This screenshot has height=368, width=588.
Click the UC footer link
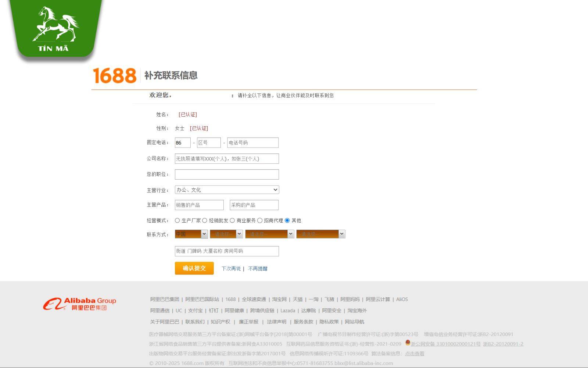click(179, 311)
